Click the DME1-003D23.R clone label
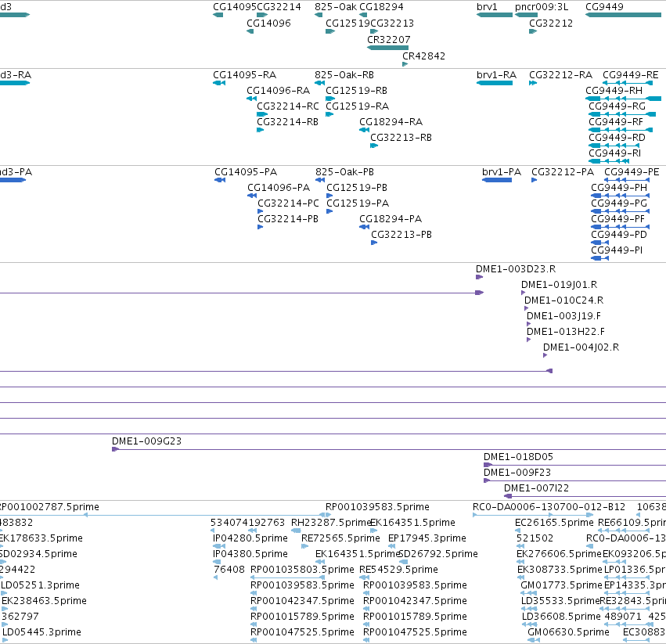The width and height of the screenshot is (666, 644). [x=516, y=269]
